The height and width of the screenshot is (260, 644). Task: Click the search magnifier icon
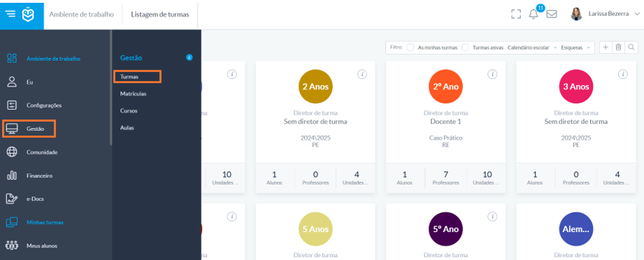tap(631, 48)
